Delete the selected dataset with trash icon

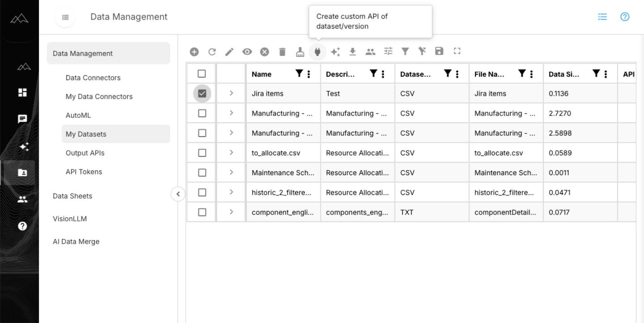(282, 51)
